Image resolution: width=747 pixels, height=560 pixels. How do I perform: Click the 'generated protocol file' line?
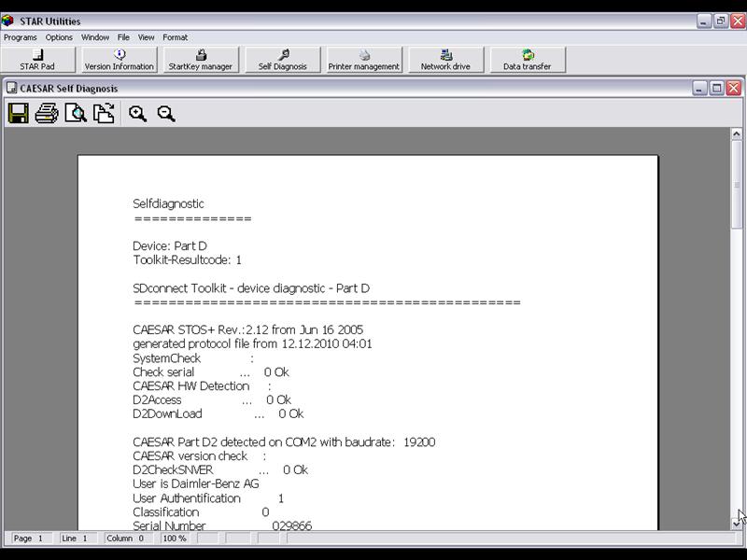pyautogui.click(x=252, y=343)
